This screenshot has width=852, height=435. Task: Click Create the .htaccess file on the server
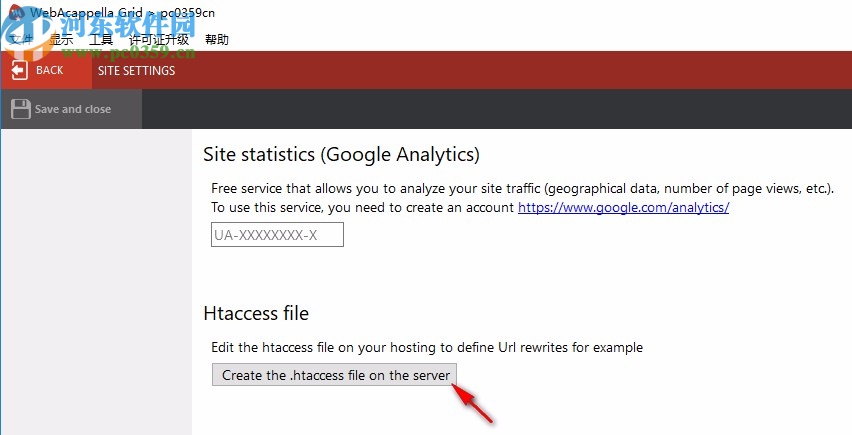pyautogui.click(x=336, y=375)
